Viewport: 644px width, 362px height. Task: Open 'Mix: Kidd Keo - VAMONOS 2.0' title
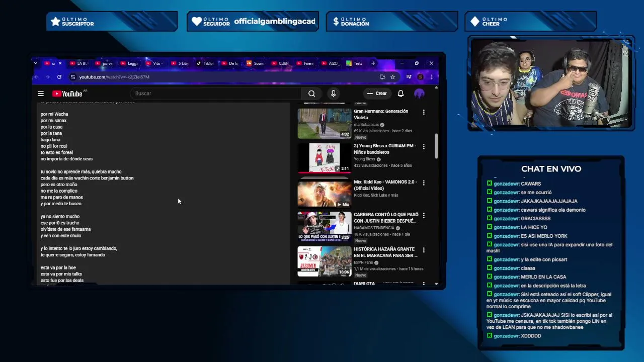pyautogui.click(x=385, y=185)
